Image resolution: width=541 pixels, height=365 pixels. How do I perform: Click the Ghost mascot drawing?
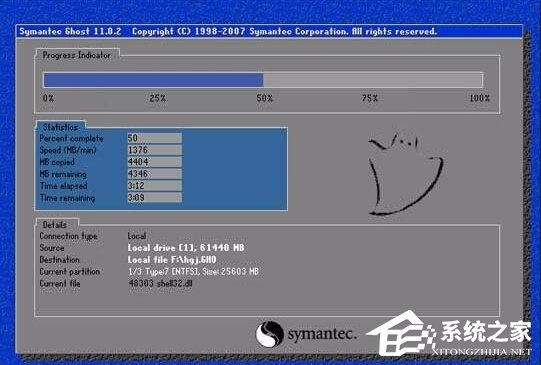(405, 175)
